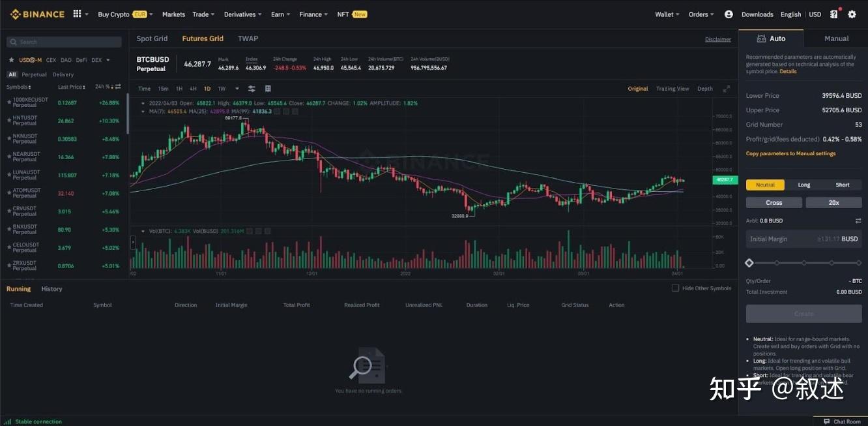Screen dimensions: 868x426
Task: Open the Earn dropdown menu
Action: pos(280,14)
